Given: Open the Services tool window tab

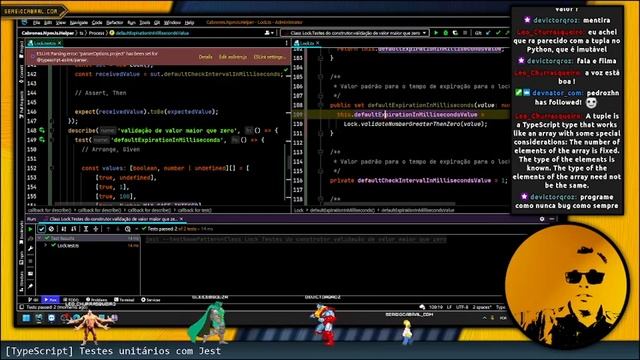Looking at the screenshot, I should point(151,300).
